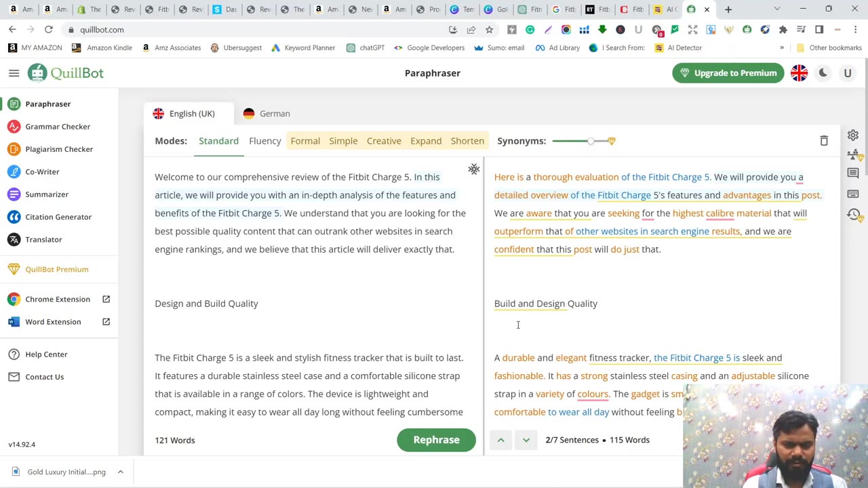Bookmark this page star icon
Screen dimensions: 868x488
point(489,30)
